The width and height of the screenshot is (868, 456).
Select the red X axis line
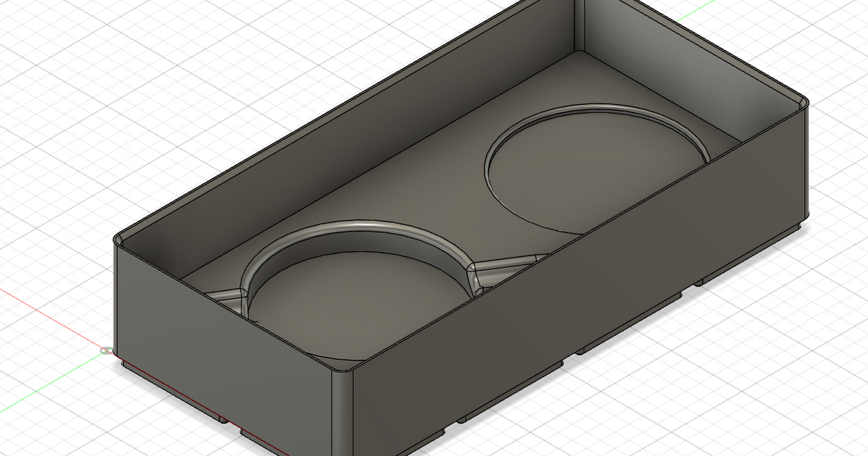tap(43, 311)
